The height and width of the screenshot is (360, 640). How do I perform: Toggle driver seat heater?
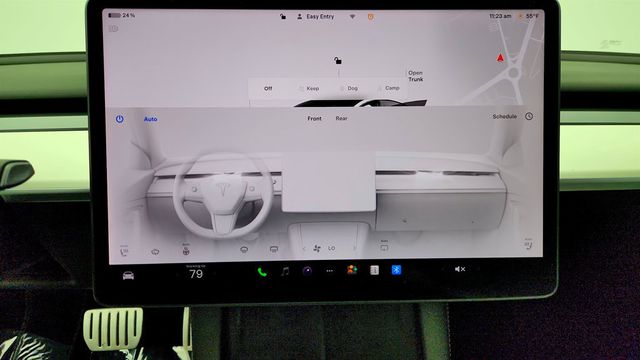[x=124, y=251]
